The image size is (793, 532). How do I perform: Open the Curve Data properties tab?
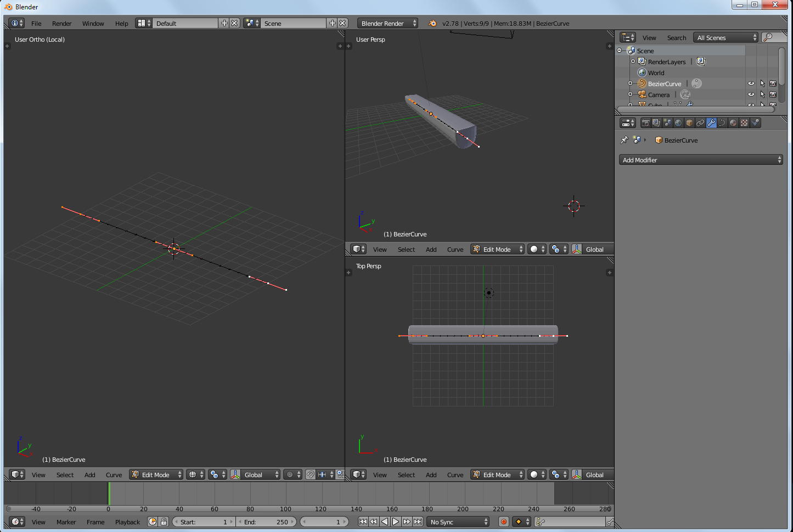[722, 123]
